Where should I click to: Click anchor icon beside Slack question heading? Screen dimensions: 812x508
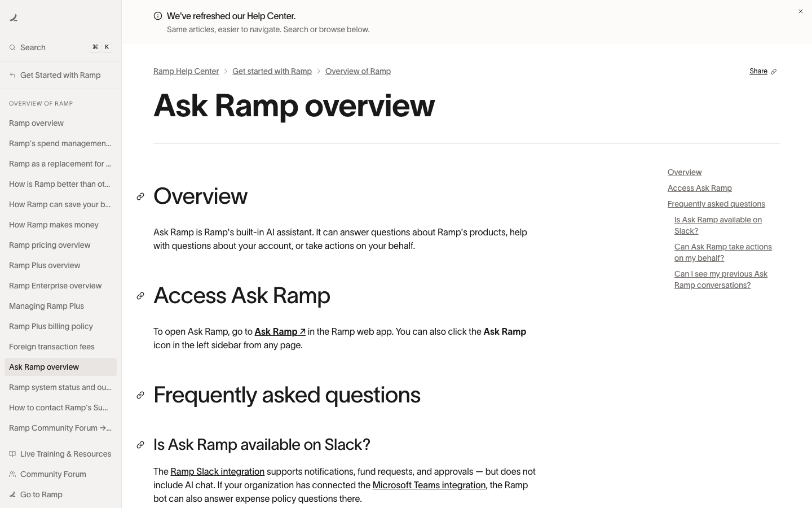(x=140, y=445)
